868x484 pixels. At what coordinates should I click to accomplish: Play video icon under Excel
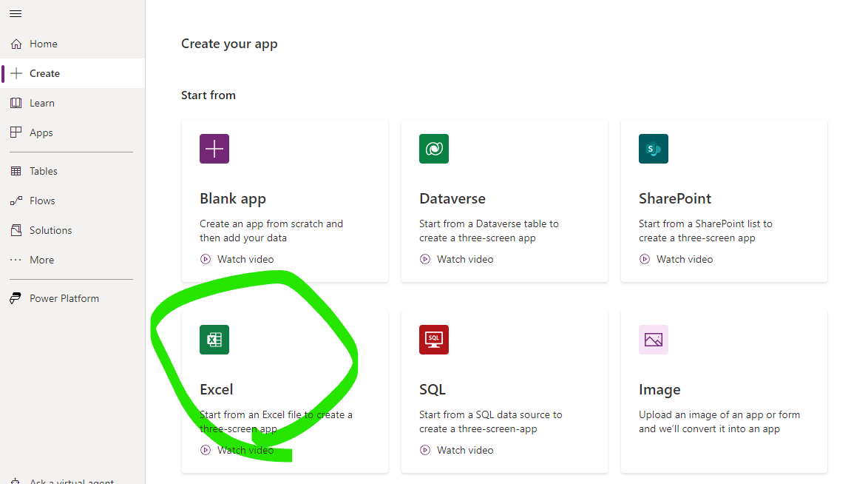206,450
